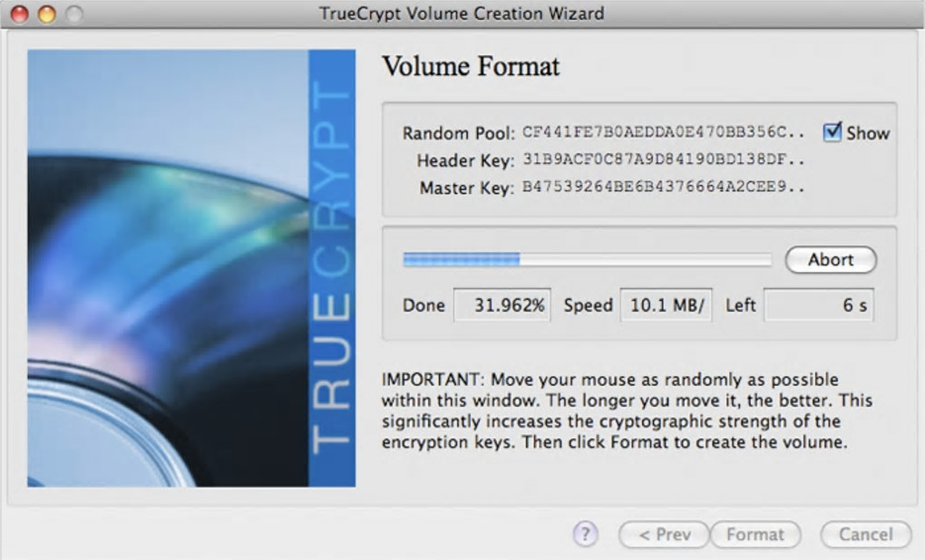925x560 pixels.
Task: Uncheck the Show keys checkbox
Action: tap(832, 132)
